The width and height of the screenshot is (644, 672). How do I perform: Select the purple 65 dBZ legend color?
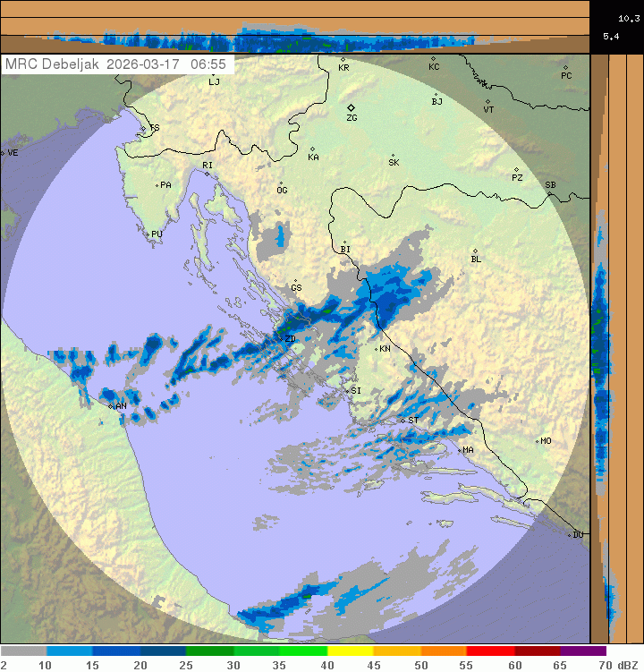[583, 651]
